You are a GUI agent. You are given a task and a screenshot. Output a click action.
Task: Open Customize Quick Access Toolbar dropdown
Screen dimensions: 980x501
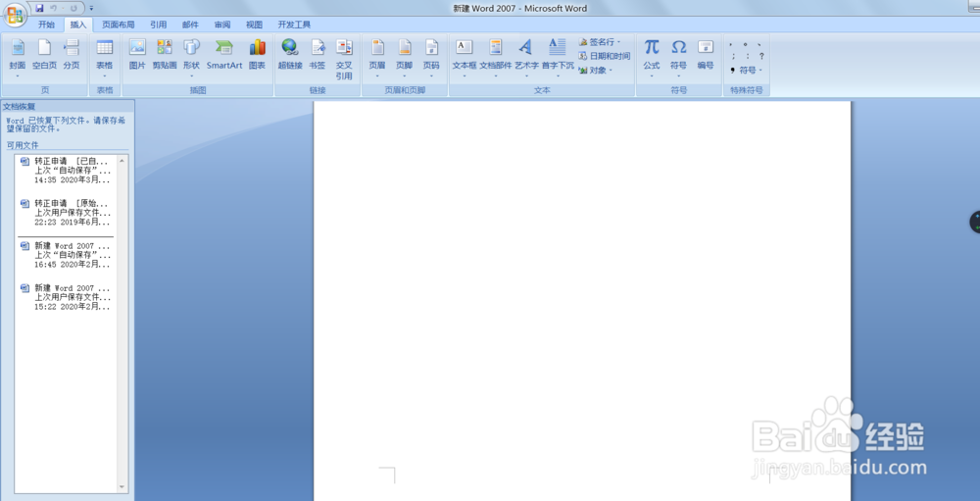click(91, 9)
